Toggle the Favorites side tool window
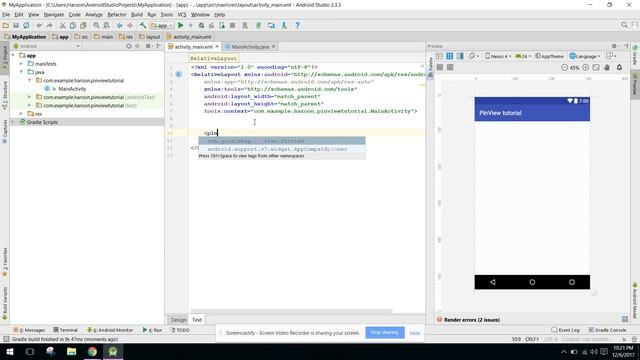 pos(5,262)
